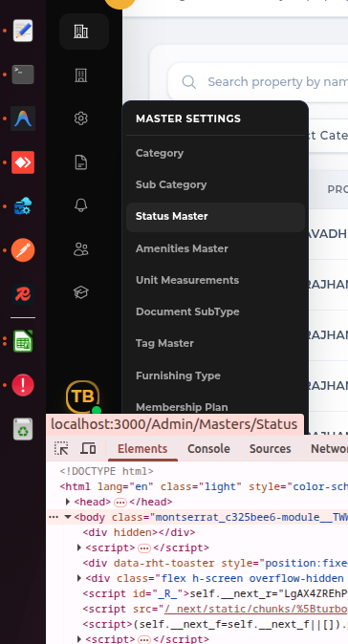Open the users sidebar icon
Screen dimensions: 348x644
[81, 249]
